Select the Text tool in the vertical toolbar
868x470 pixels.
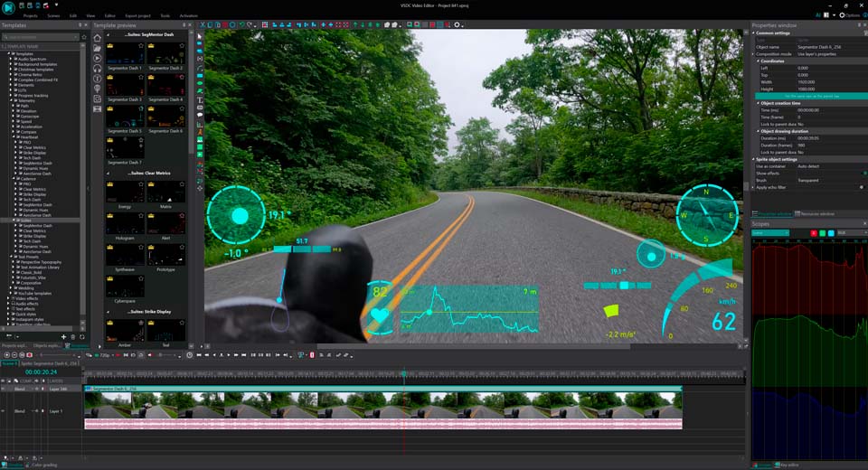(200, 100)
